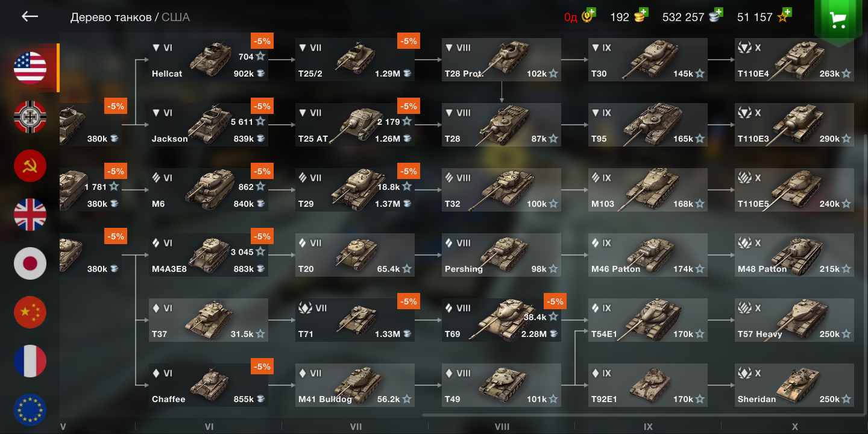
Task: Select the European nation flag
Action: pyautogui.click(x=30, y=410)
